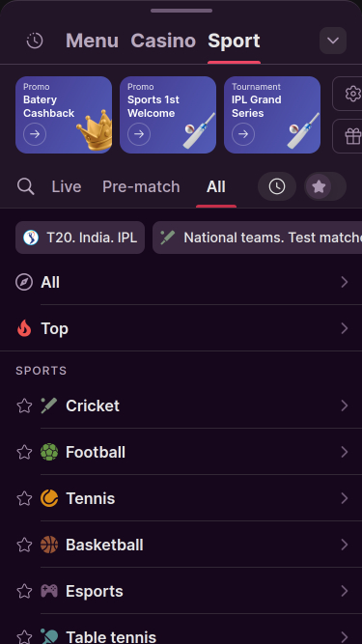Click the arrow on Batery Cashback promo
This screenshot has width=362, height=644.
35,134
